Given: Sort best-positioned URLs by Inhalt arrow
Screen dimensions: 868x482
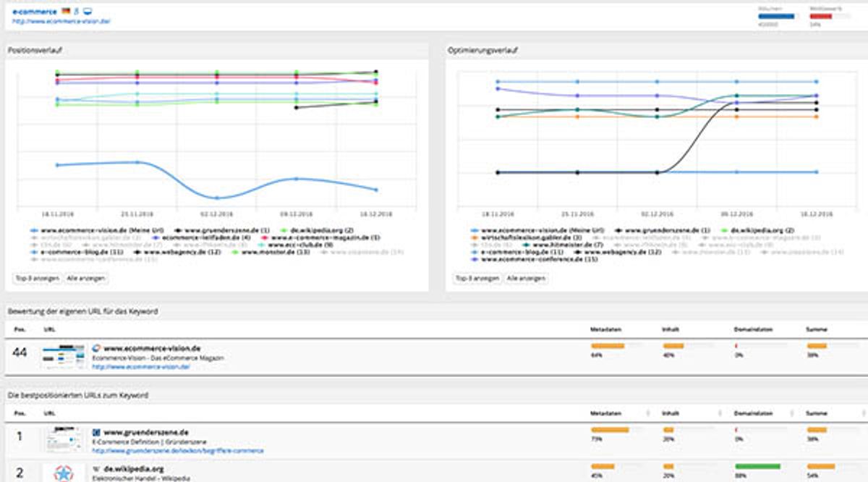Looking at the screenshot, I should point(720,413).
